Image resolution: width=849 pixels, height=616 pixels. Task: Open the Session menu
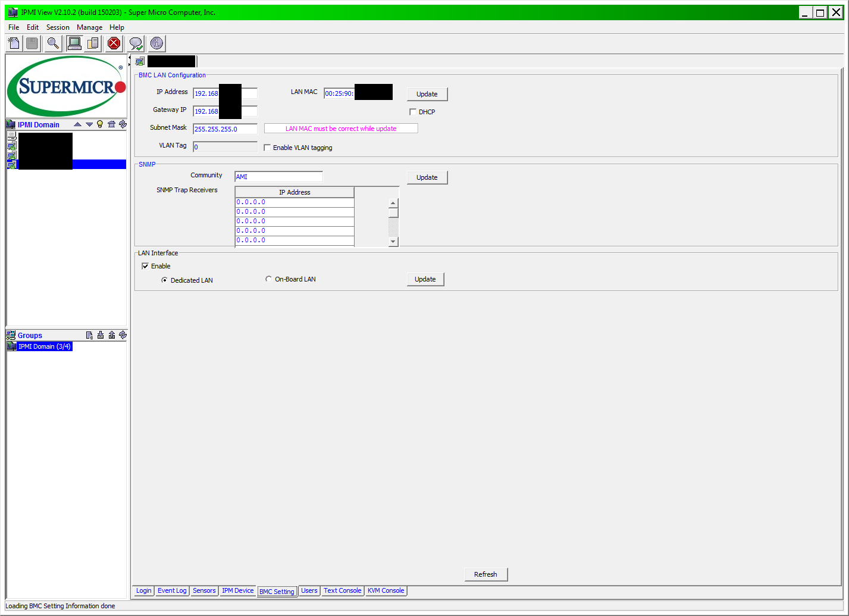(x=58, y=27)
